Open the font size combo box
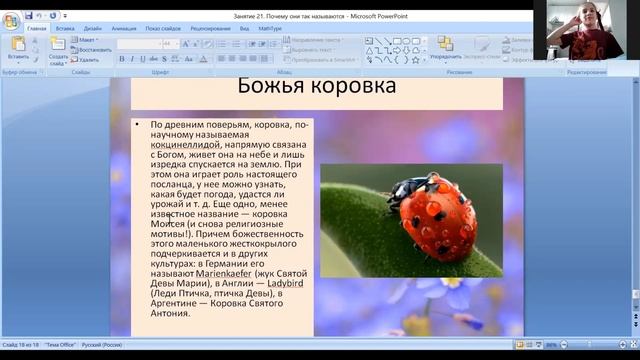Screen dimensions: 640x360 [x=171, y=44]
